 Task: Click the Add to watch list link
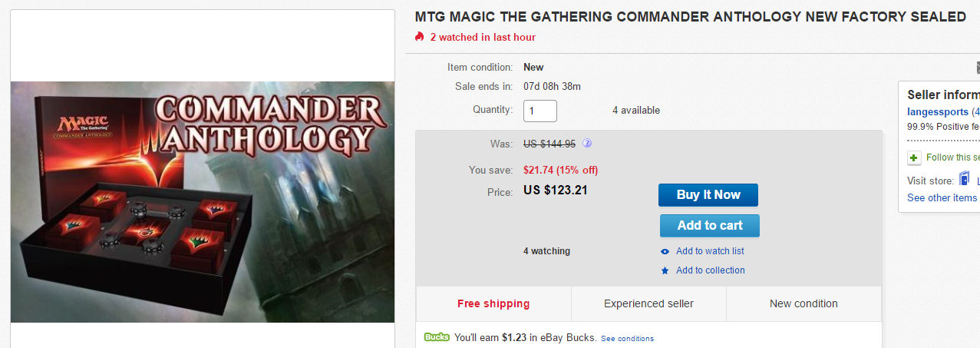coord(710,251)
